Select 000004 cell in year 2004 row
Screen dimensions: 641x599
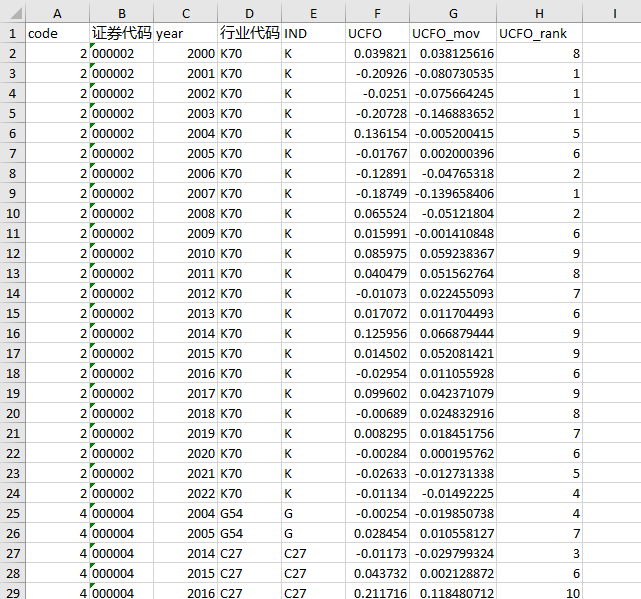click(121, 514)
